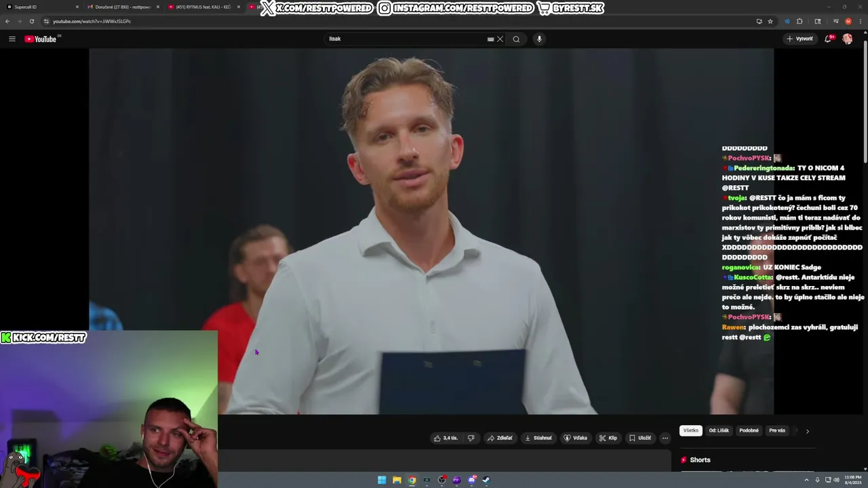This screenshot has height=488, width=868.
Task: Clear the search text with the X icon
Action: (x=500, y=39)
